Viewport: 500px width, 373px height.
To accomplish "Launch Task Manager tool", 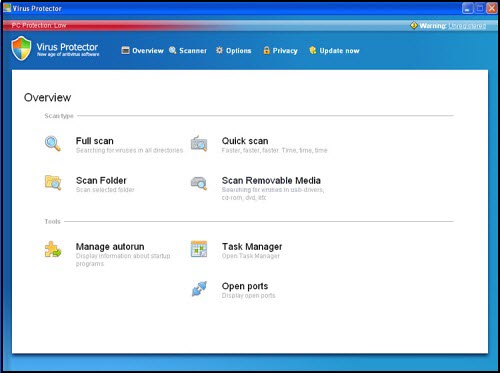I will click(252, 247).
